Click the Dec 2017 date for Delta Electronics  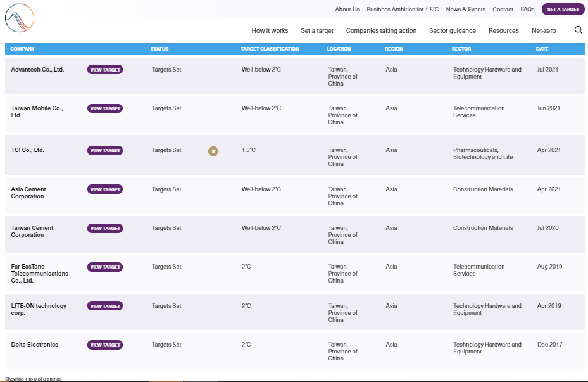[550, 345]
